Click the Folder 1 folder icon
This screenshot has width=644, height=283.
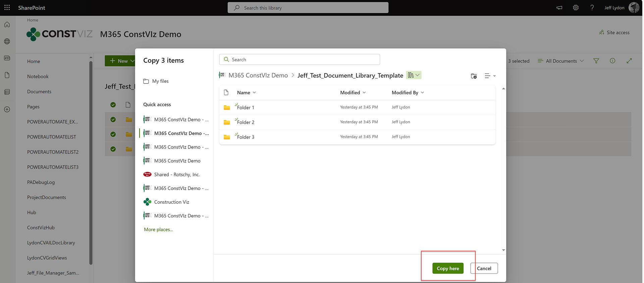pos(227,108)
